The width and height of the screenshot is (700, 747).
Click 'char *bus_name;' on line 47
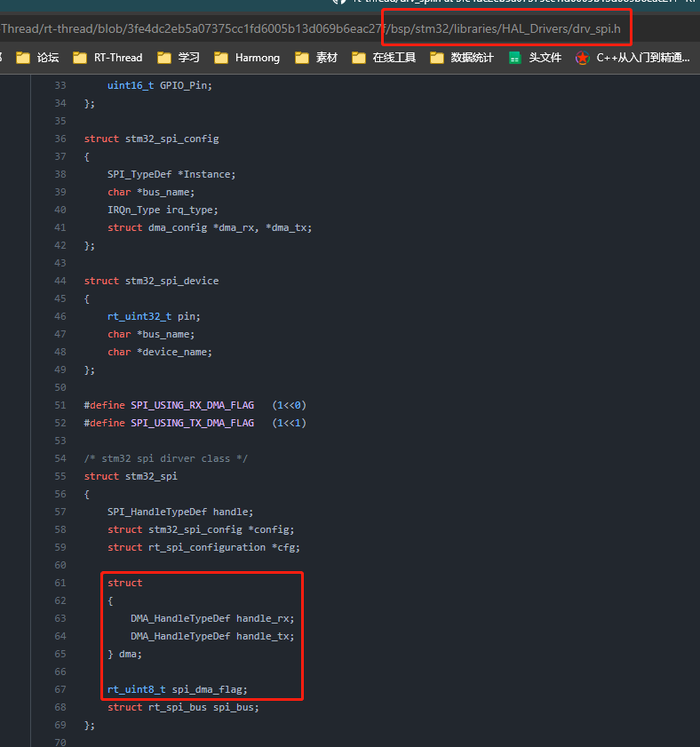coord(151,334)
